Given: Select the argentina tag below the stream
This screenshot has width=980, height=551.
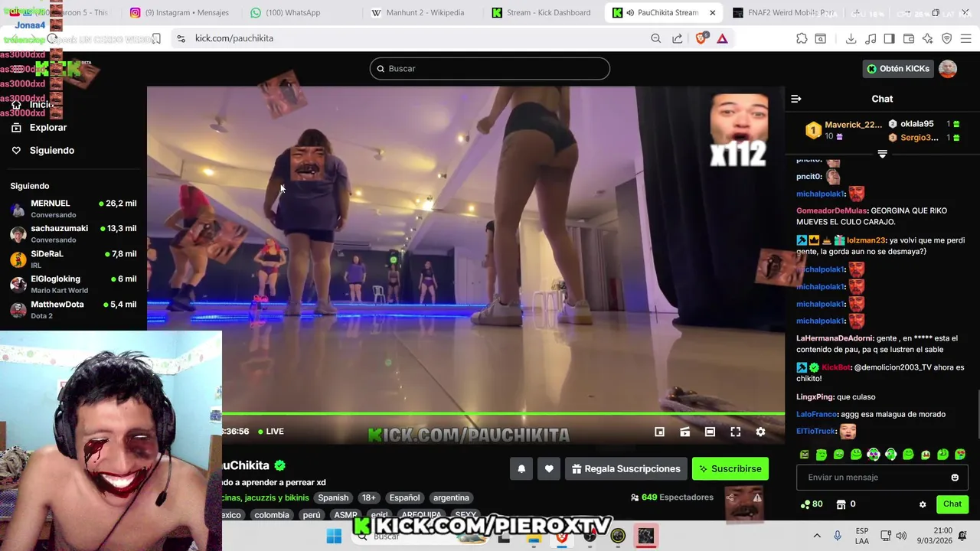Looking at the screenshot, I should click(x=451, y=497).
